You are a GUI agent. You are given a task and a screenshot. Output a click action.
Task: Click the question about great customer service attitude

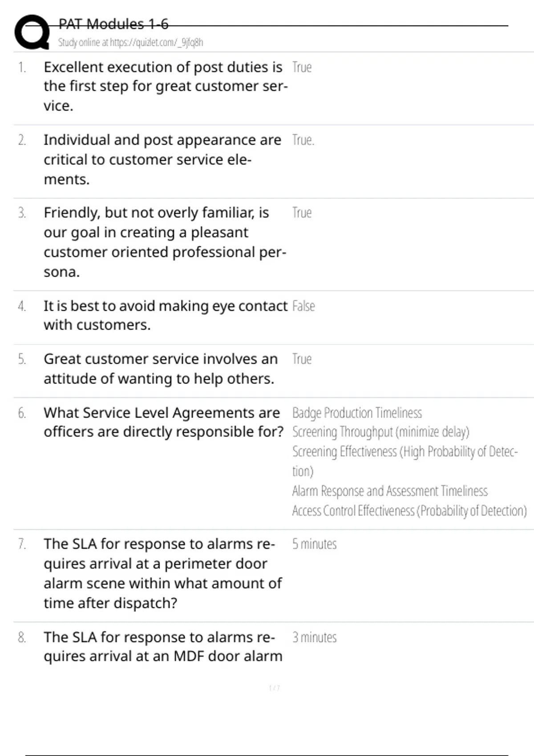tap(160, 369)
